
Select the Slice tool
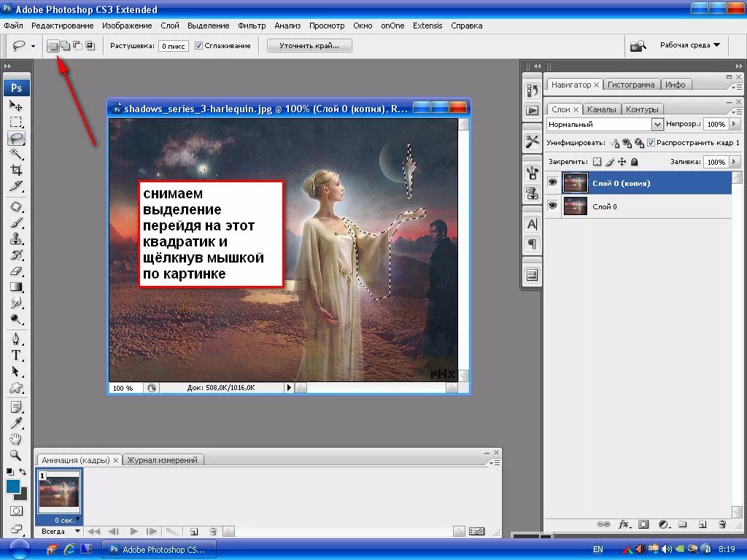(16, 186)
